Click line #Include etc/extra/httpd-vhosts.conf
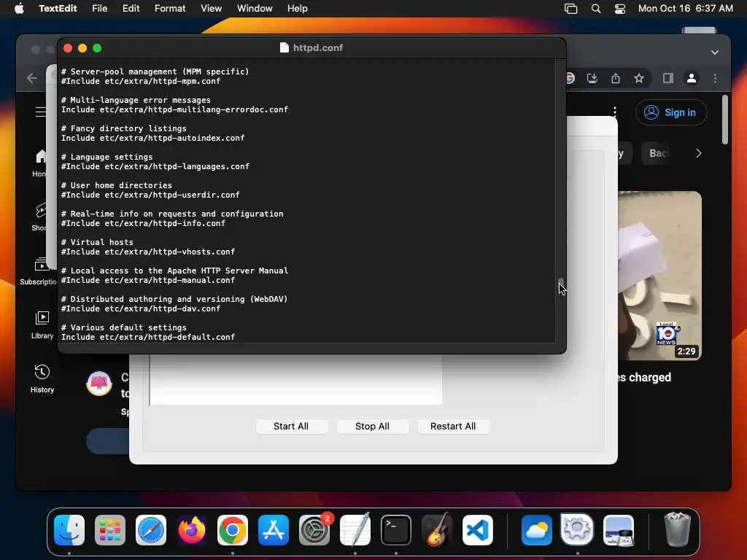This screenshot has height=560, width=747. point(147,252)
